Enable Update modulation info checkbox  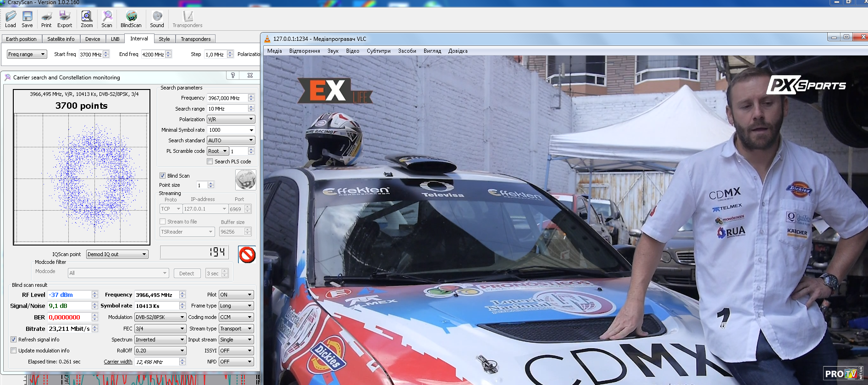pyautogui.click(x=14, y=351)
